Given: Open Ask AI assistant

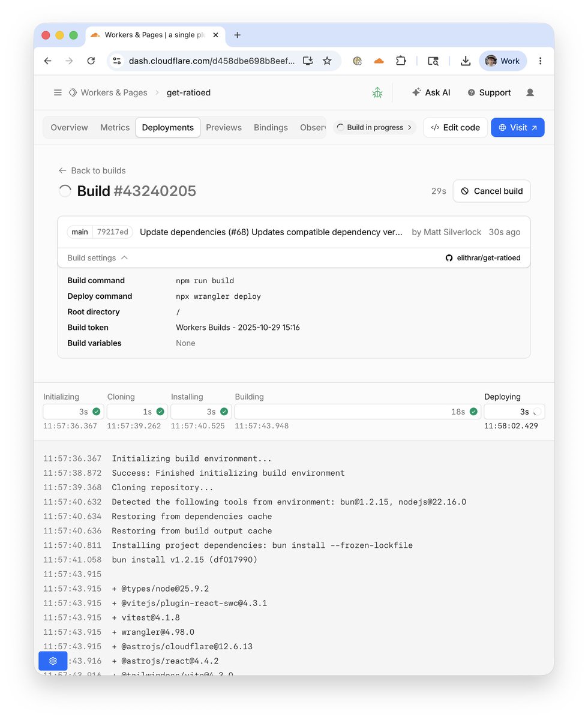Looking at the screenshot, I should tap(431, 92).
